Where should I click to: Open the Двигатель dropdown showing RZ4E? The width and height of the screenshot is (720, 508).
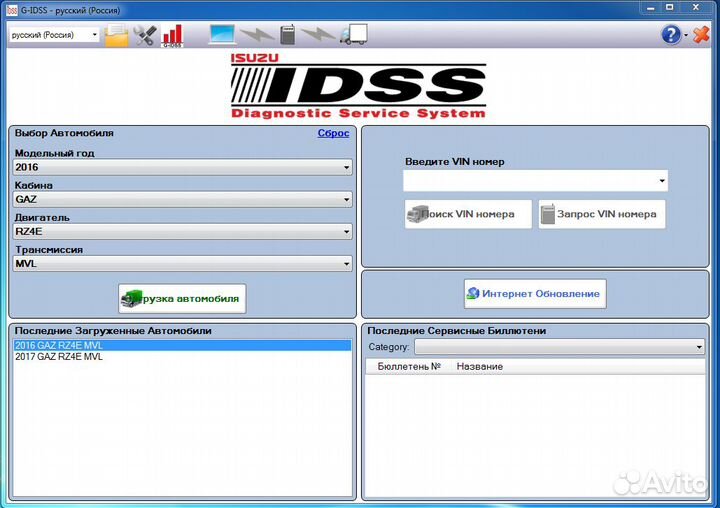(x=182, y=231)
